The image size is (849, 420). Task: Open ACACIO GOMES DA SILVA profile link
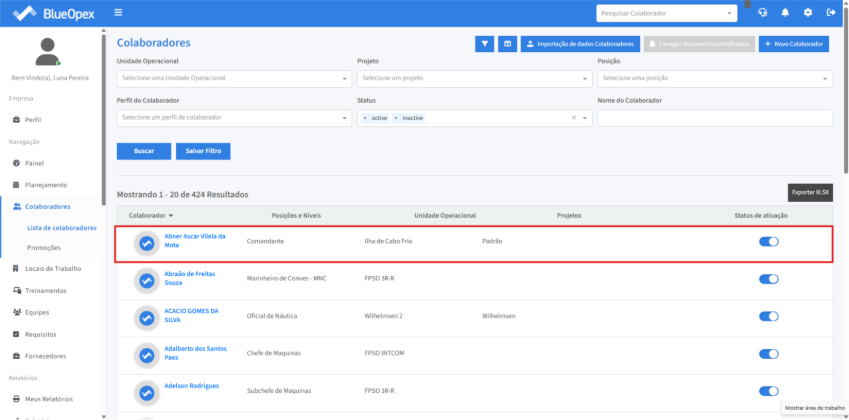[192, 316]
